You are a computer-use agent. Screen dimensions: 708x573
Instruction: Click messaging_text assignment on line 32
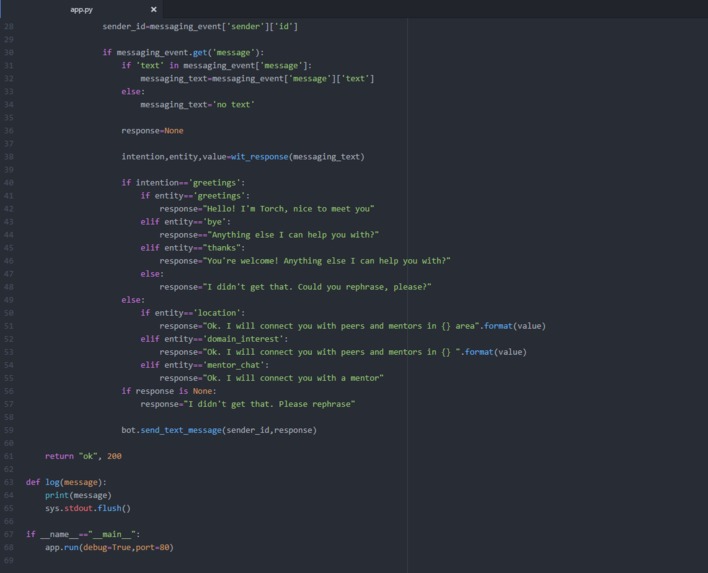pos(257,79)
